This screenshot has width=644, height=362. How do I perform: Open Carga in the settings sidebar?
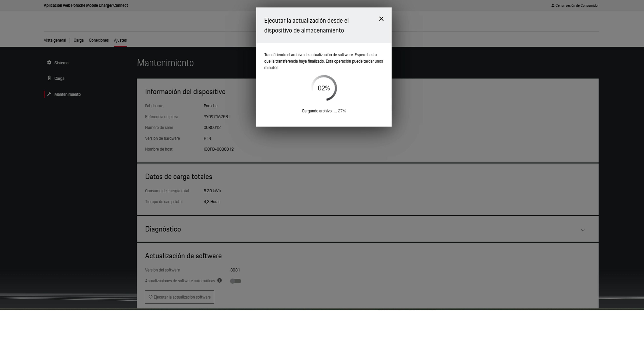[59, 78]
